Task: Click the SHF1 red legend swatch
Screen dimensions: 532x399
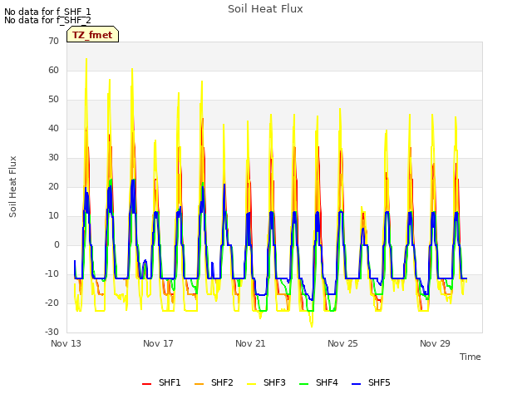Action: (146, 384)
